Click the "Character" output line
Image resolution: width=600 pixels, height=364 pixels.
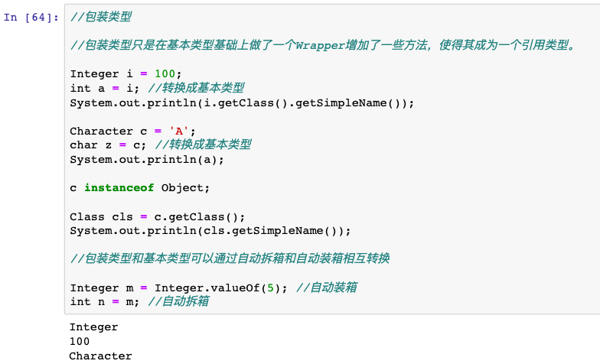(100, 356)
